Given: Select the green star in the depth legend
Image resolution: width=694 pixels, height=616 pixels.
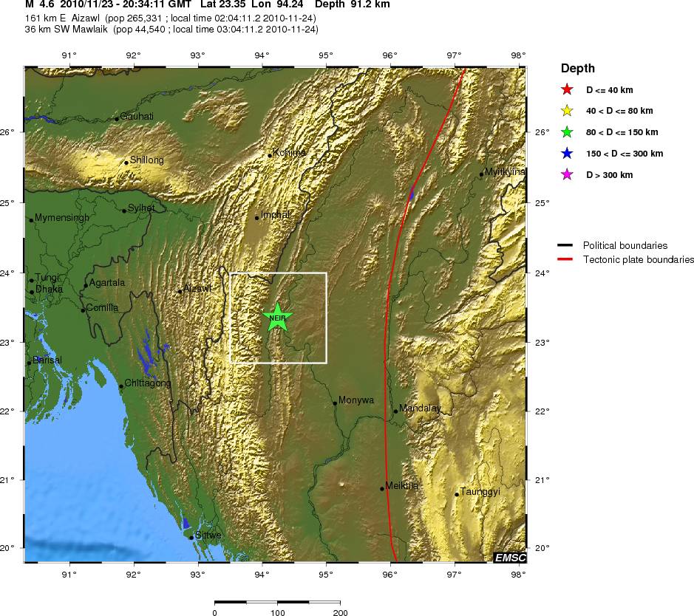Looking at the screenshot, I should tap(567, 131).
